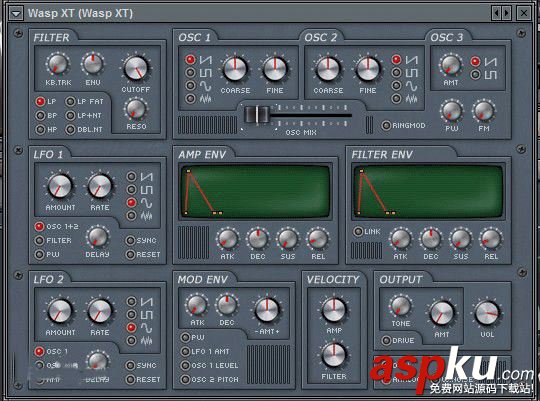Enable the output DRIVE toggle
The image size is (540, 401).
(386, 340)
